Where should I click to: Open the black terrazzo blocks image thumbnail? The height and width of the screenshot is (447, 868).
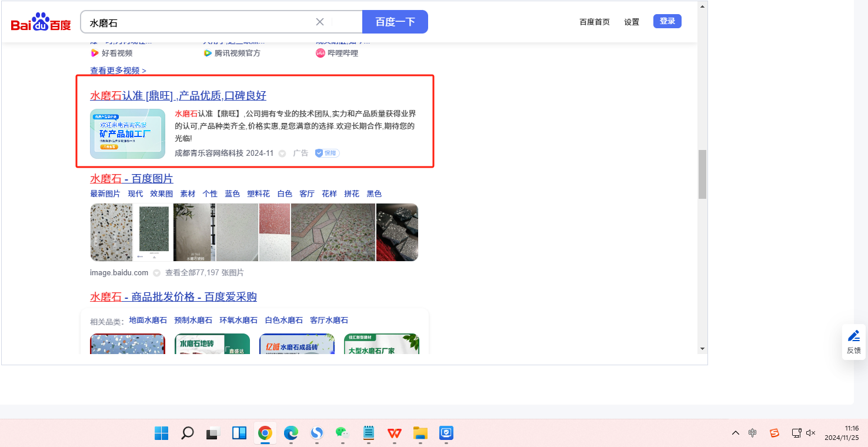click(x=398, y=232)
